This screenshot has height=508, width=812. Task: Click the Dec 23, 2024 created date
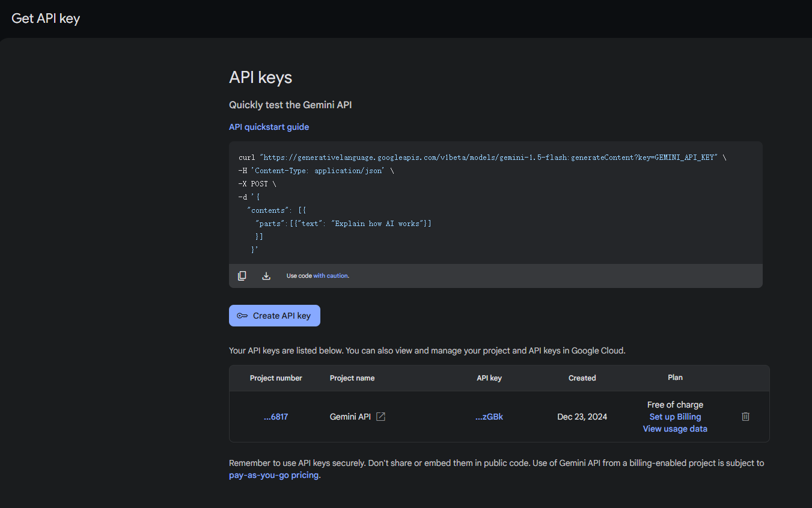582,417
